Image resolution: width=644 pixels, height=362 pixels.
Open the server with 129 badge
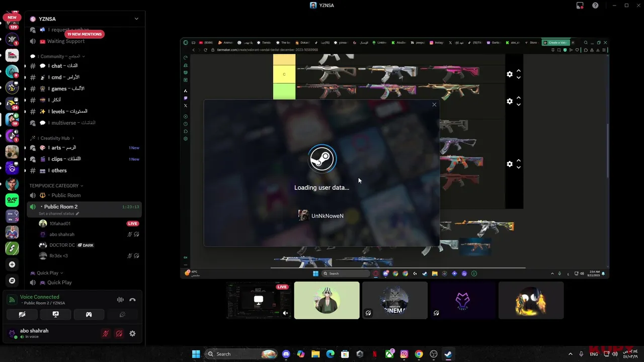[x=12, y=23]
